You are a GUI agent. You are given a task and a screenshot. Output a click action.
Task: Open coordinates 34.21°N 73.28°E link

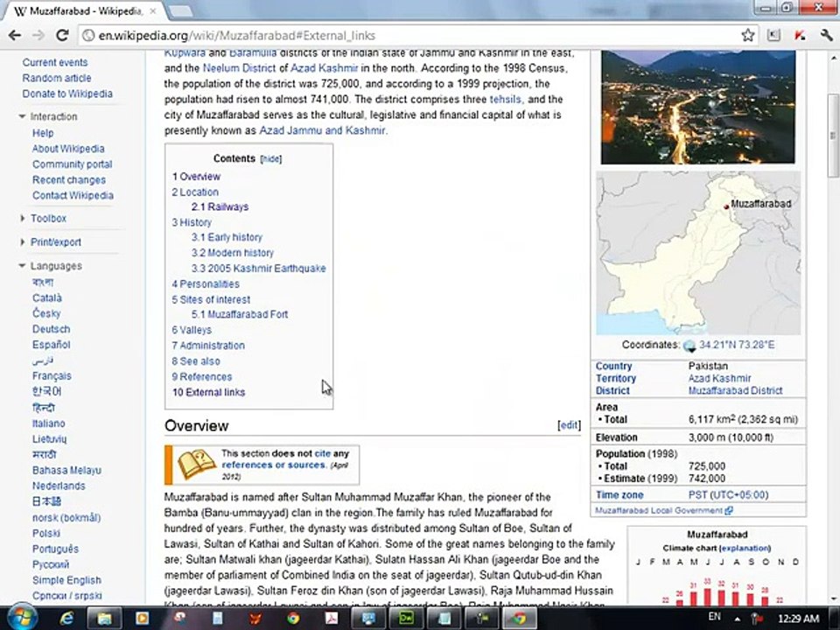coord(737,345)
